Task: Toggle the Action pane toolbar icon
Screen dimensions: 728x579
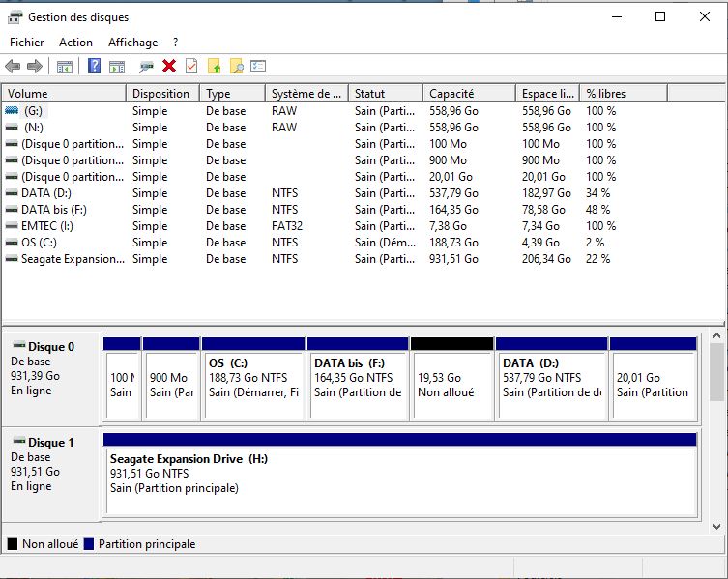Action: (x=117, y=67)
